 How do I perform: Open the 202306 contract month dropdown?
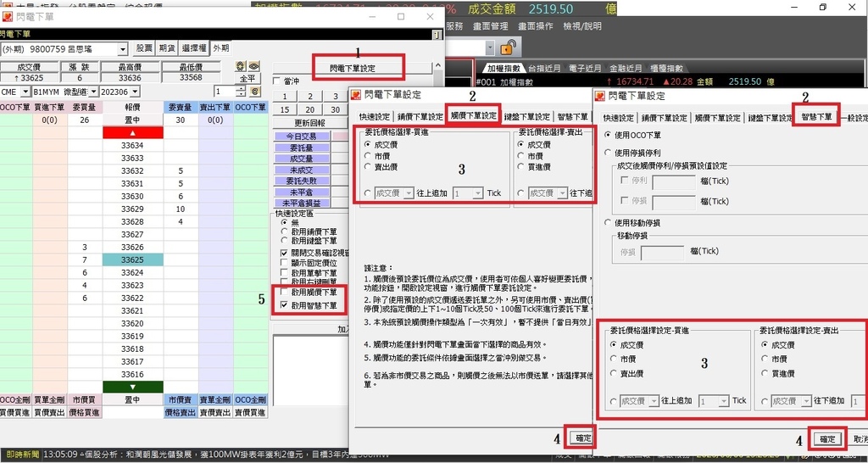[x=136, y=92]
